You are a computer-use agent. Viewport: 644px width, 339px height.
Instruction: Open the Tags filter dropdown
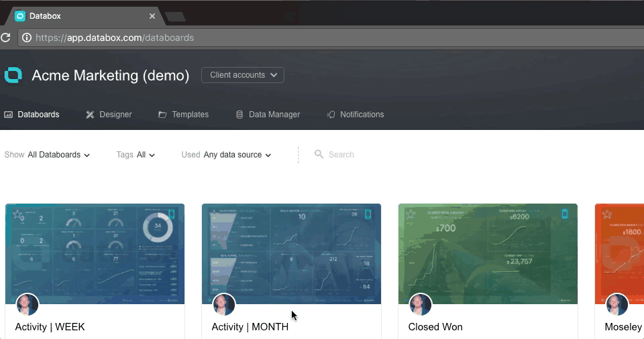(x=136, y=155)
